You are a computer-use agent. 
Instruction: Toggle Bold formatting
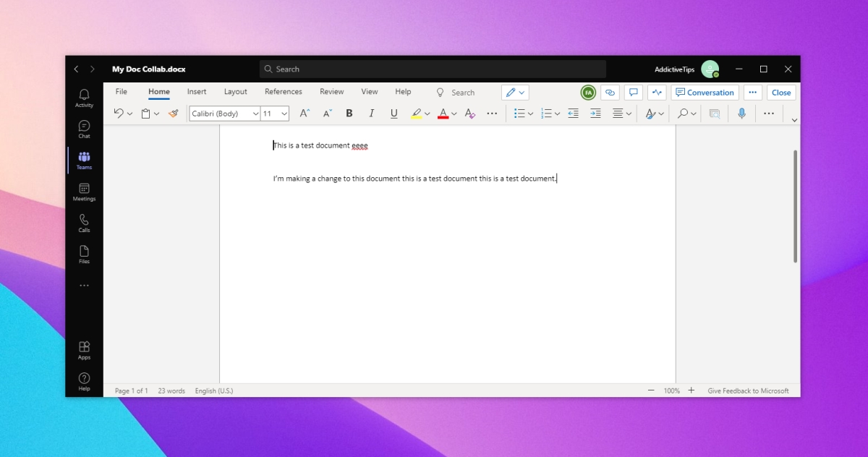click(x=349, y=114)
